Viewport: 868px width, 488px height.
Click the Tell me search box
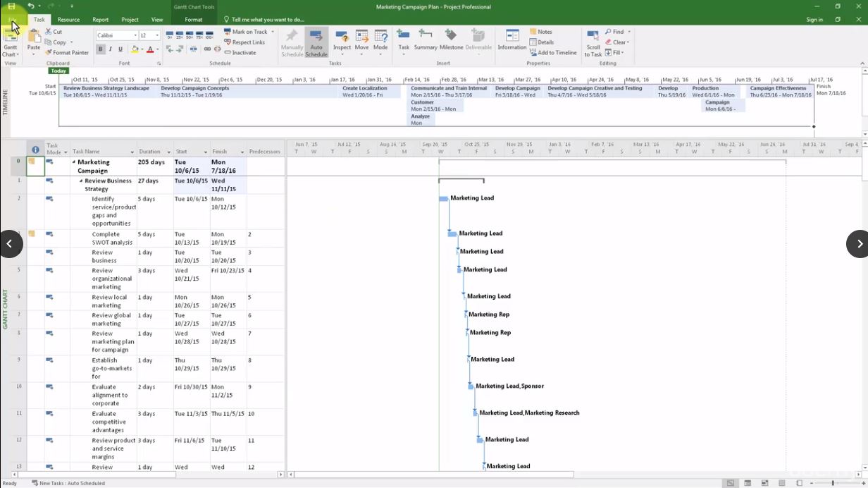pos(268,20)
